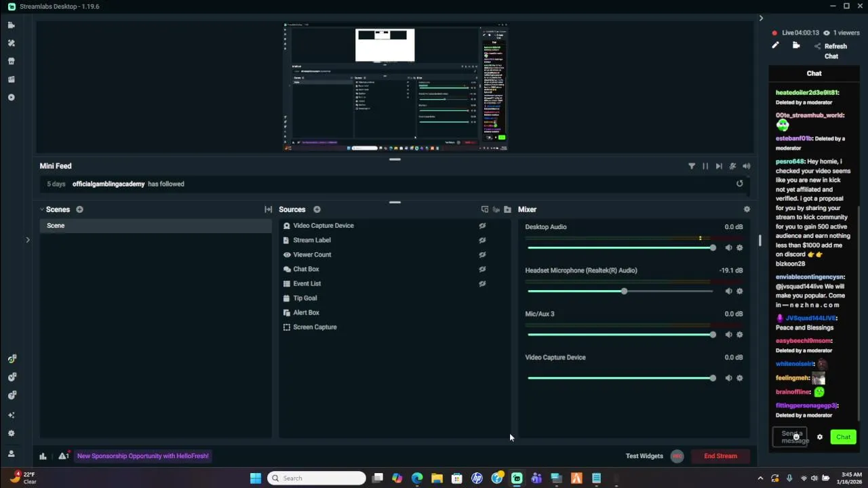This screenshot has height=488, width=868.
Task: Mute Headset Microphone in Mixer
Action: [x=728, y=291]
